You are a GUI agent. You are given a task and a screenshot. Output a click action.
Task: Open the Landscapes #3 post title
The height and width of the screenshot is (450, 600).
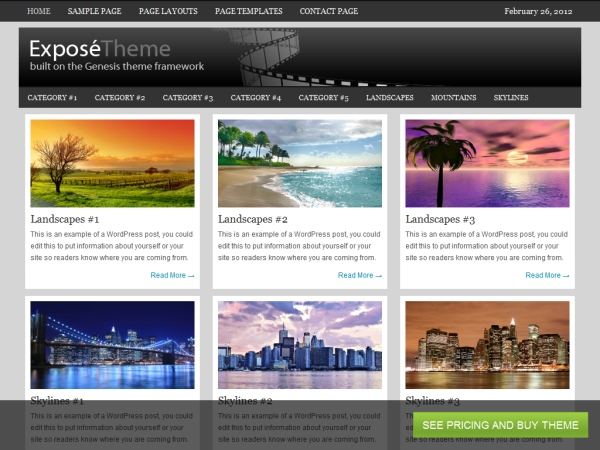point(440,219)
